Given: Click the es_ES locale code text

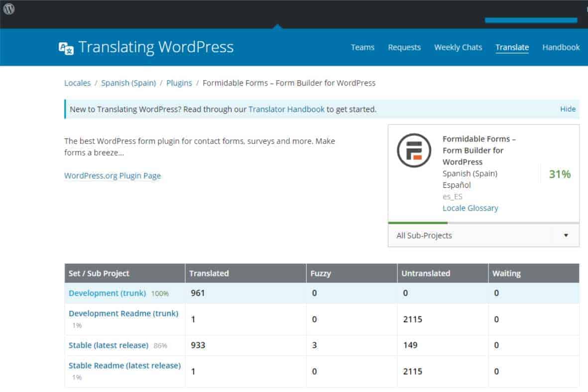Looking at the screenshot, I should pos(452,197).
